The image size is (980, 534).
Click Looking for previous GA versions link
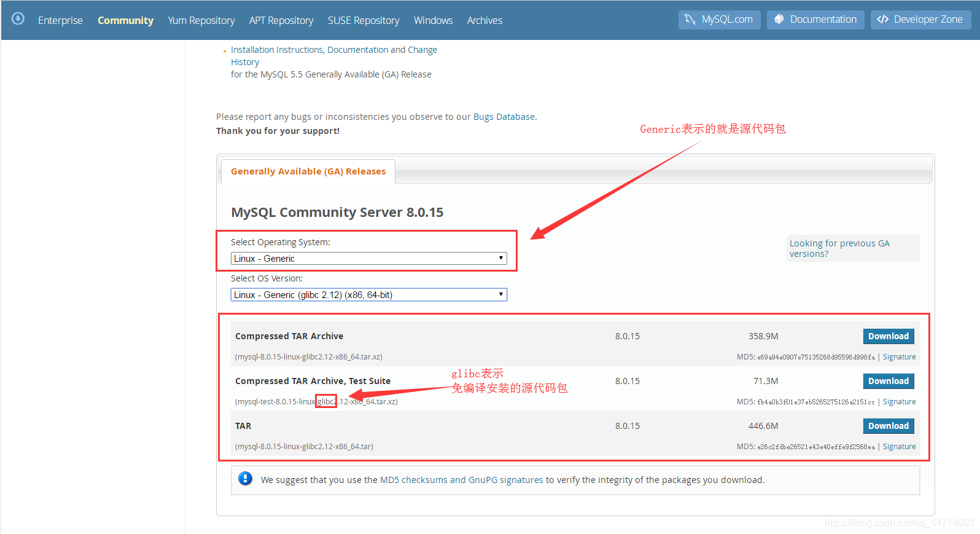839,248
